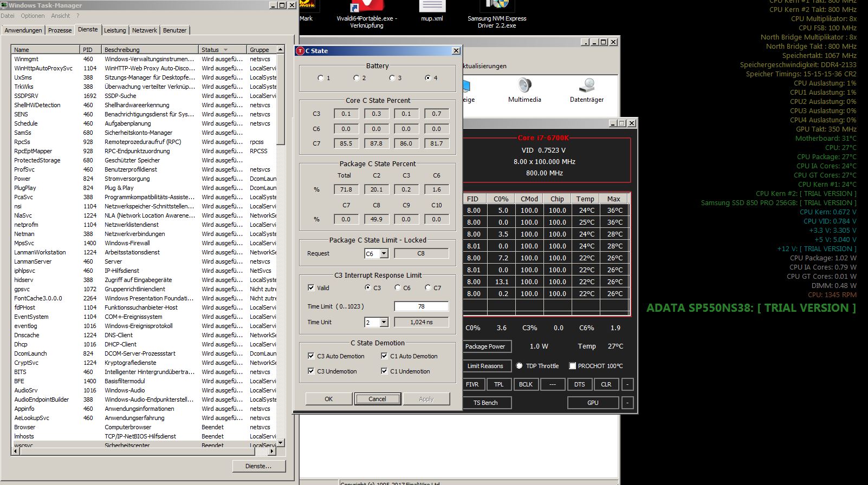
Task: Open the mup.xml desktop file icon
Action: click(432, 6)
